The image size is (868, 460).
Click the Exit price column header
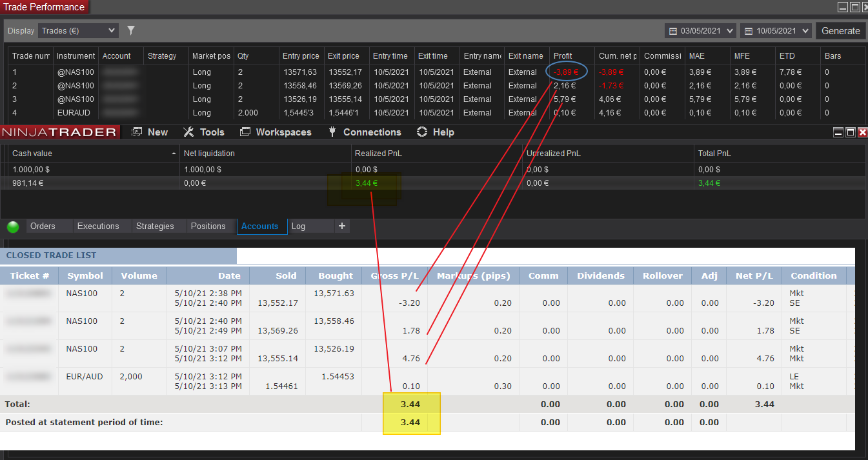(346, 56)
